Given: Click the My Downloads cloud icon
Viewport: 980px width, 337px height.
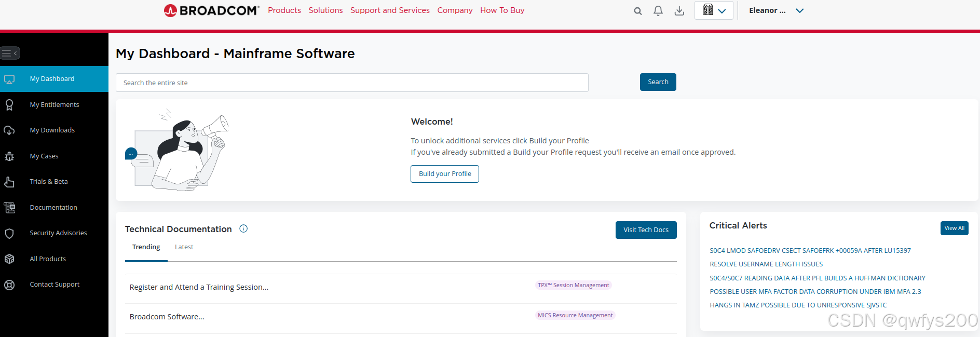Looking at the screenshot, I should (x=9, y=130).
